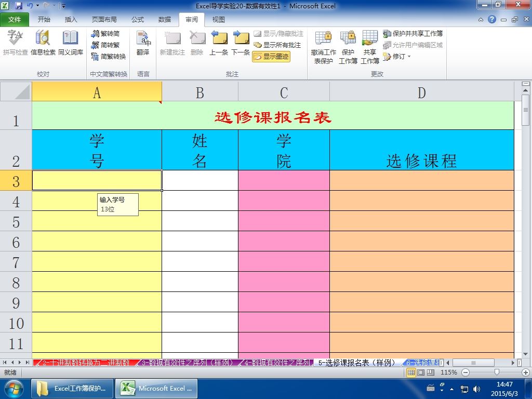This screenshot has height=399, width=532.
Task: Go to next comment with 下一条
Action: click(x=241, y=43)
